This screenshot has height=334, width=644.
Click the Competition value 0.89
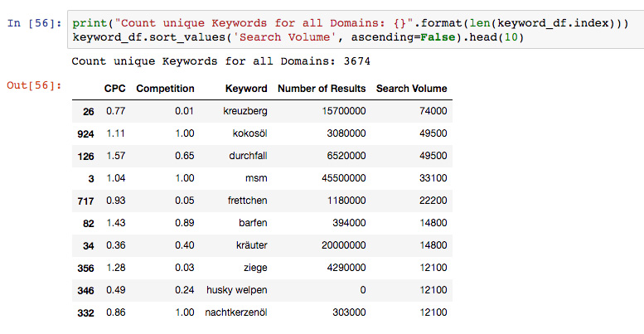(184, 223)
